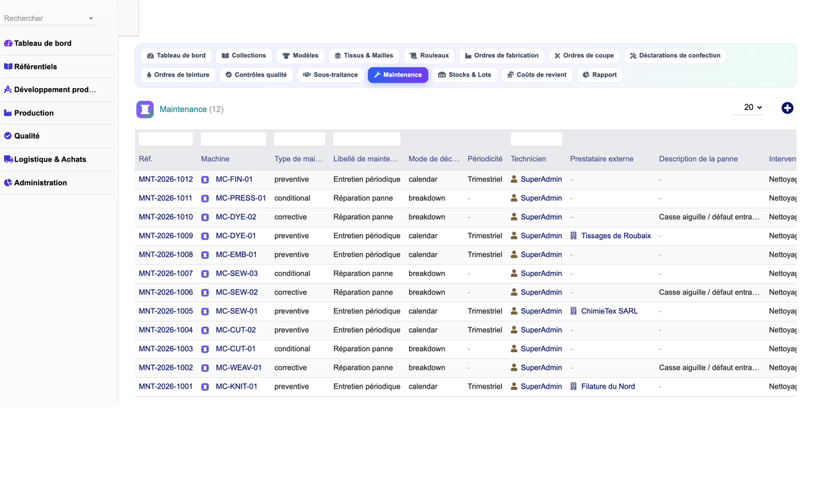Sort by Mode de déclenchement header
The image size is (814, 504).
tap(434, 159)
